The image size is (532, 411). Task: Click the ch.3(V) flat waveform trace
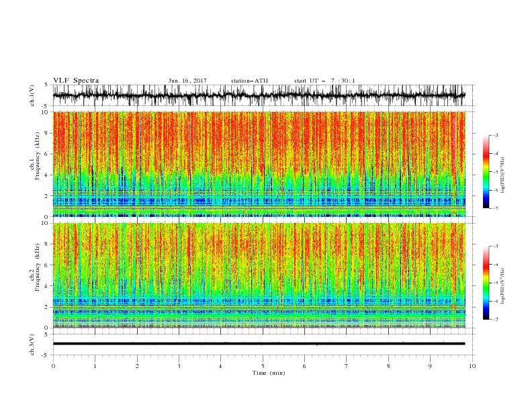[x=259, y=344]
